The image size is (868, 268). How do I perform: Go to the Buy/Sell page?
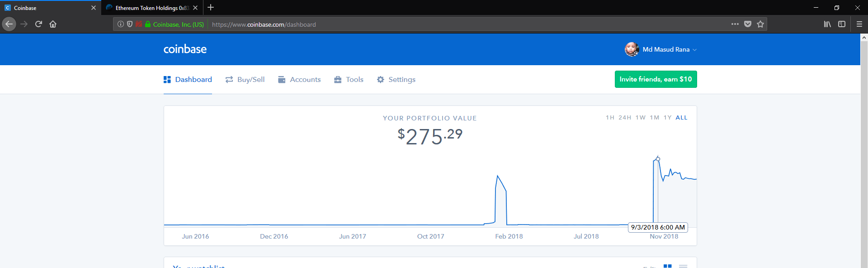[x=245, y=79]
